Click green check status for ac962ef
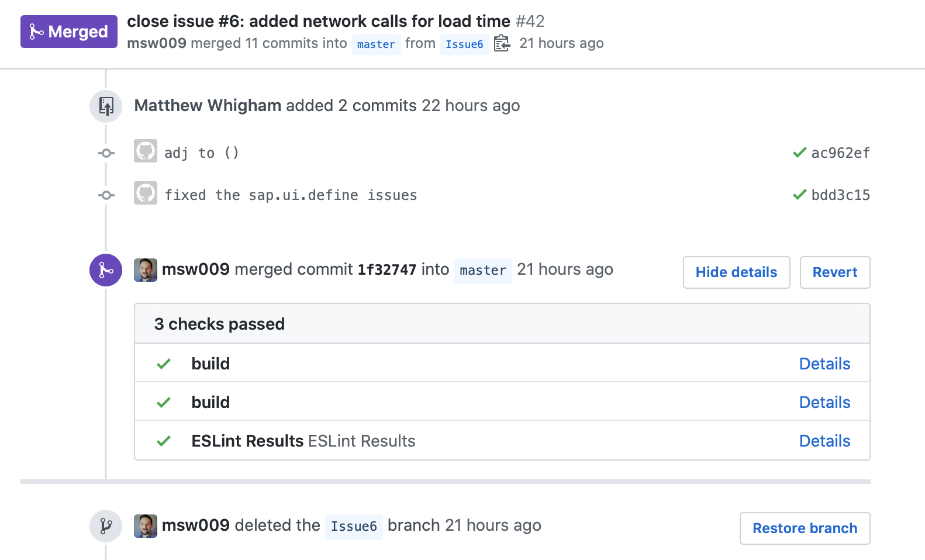The image size is (925, 560). pyautogui.click(x=799, y=153)
